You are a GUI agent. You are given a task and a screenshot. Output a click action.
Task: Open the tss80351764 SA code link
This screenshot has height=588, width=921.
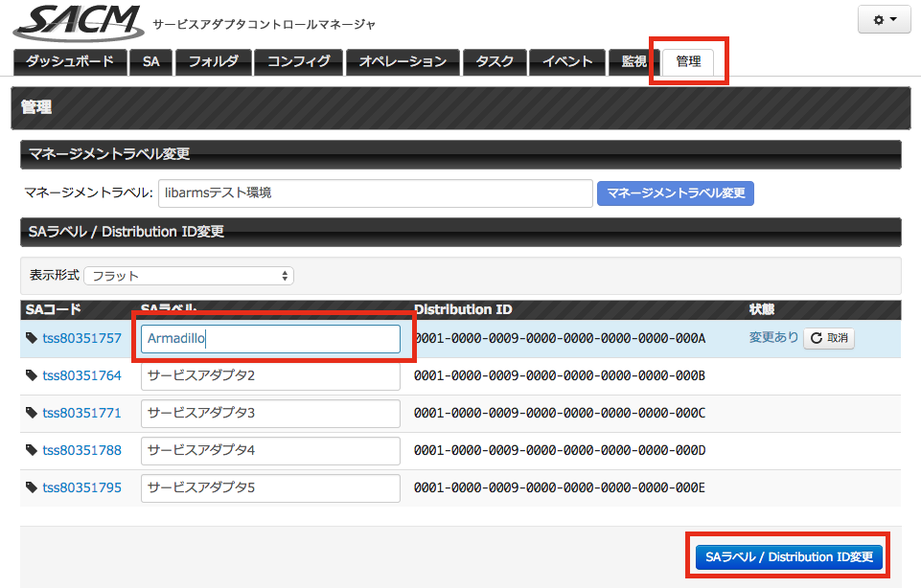[x=81, y=375]
